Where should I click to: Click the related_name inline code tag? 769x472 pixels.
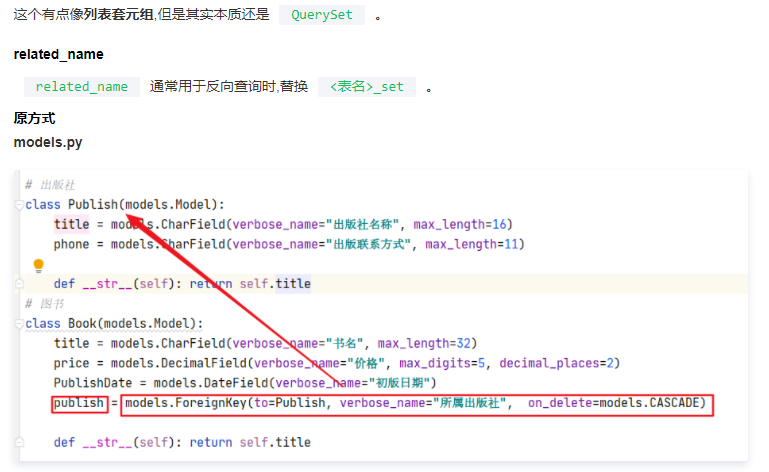(81, 87)
